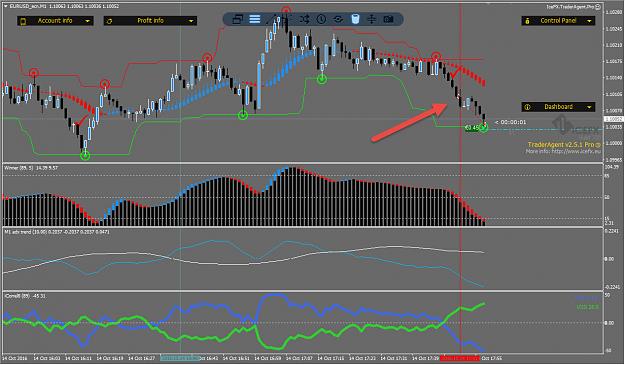This screenshot has width=625, height=365.
Task: Click the red circle marker on the leftmost swing high
Action: [x=34, y=73]
